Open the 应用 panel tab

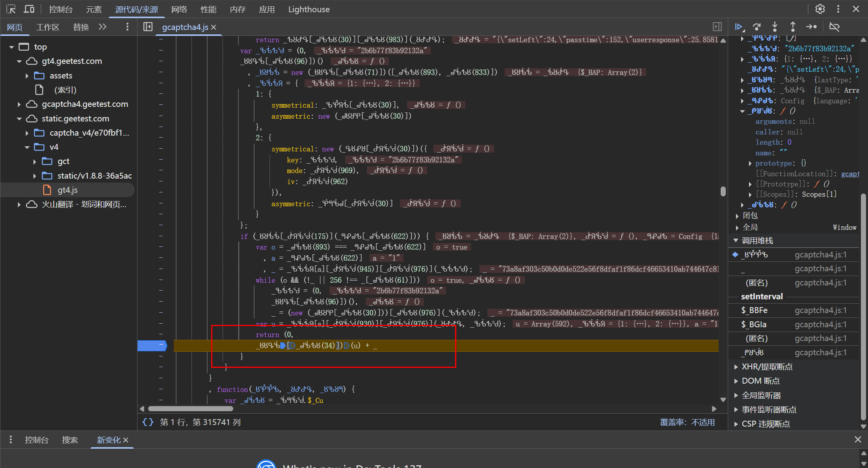pyautogui.click(x=267, y=9)
